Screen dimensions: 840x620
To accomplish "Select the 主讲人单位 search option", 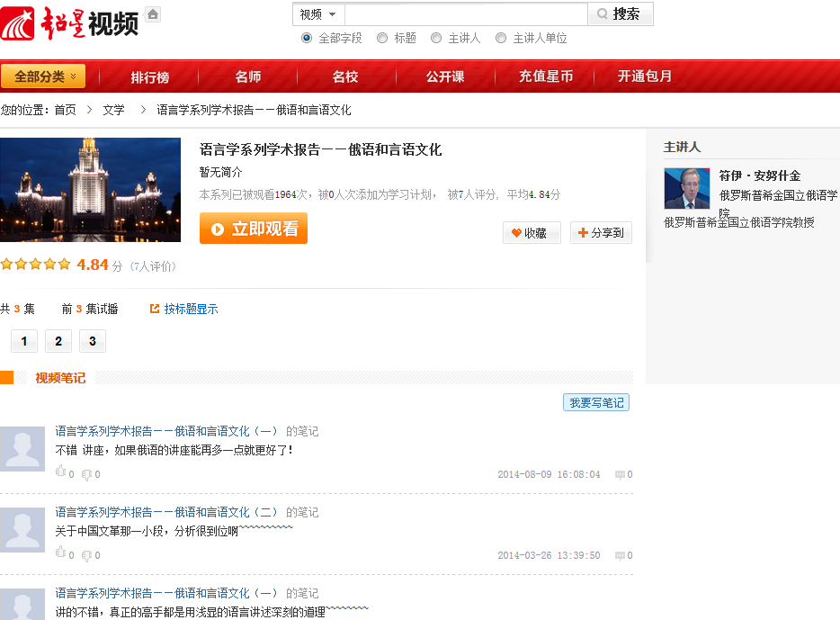I will (x=501, y=38).
